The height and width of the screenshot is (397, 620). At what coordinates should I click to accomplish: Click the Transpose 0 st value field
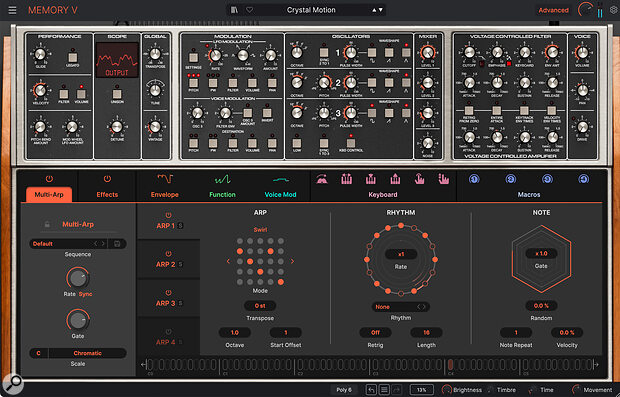point(260,306)
